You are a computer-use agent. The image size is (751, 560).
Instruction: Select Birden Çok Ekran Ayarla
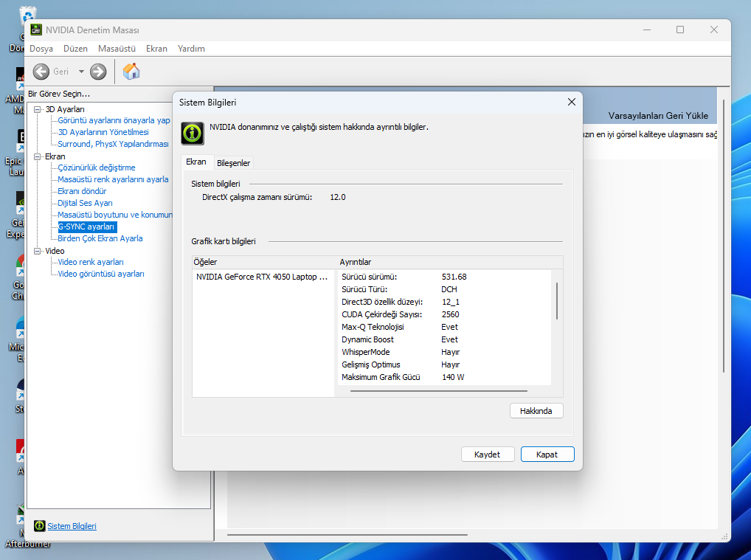click(100, 238)
